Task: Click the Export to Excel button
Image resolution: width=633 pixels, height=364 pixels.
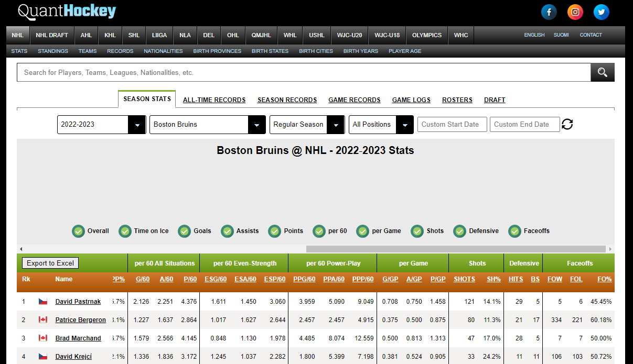Action: (50, 263)
